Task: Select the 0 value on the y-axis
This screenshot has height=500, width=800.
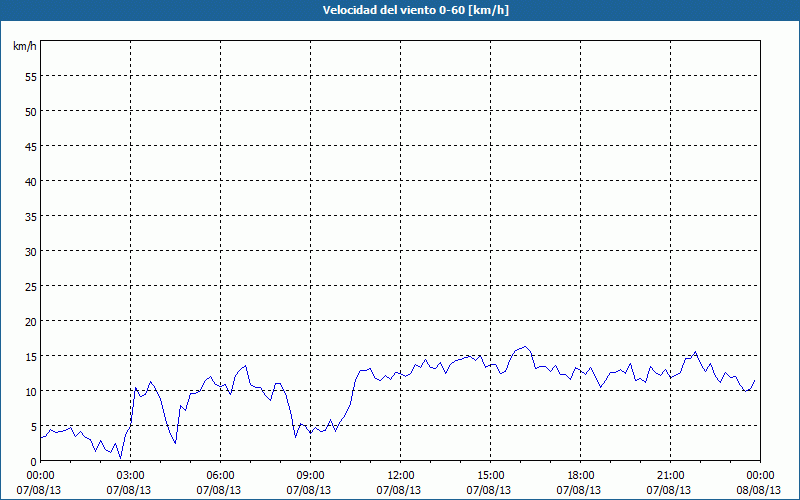Action: (34, 461)
